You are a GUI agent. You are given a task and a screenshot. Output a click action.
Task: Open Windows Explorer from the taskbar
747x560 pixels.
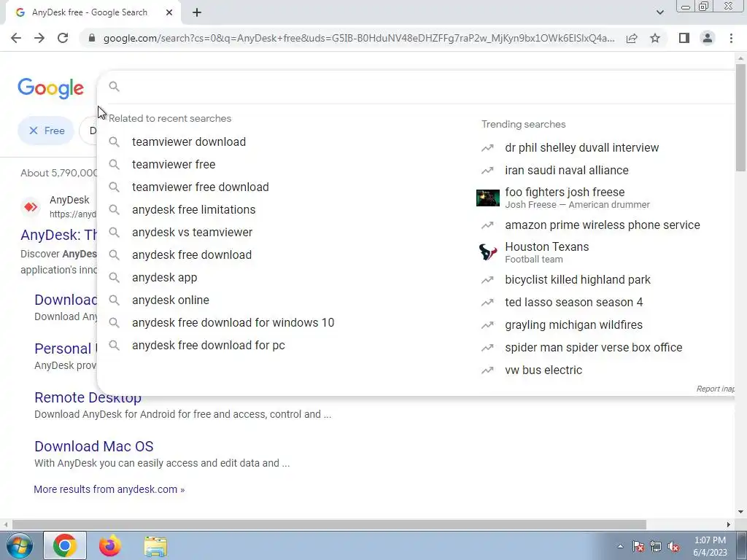155,546
